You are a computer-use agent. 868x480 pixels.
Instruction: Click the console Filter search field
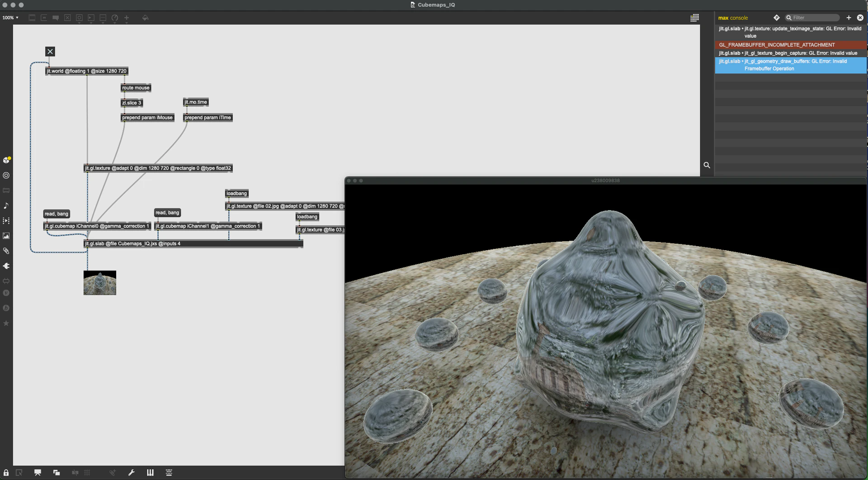812,18
